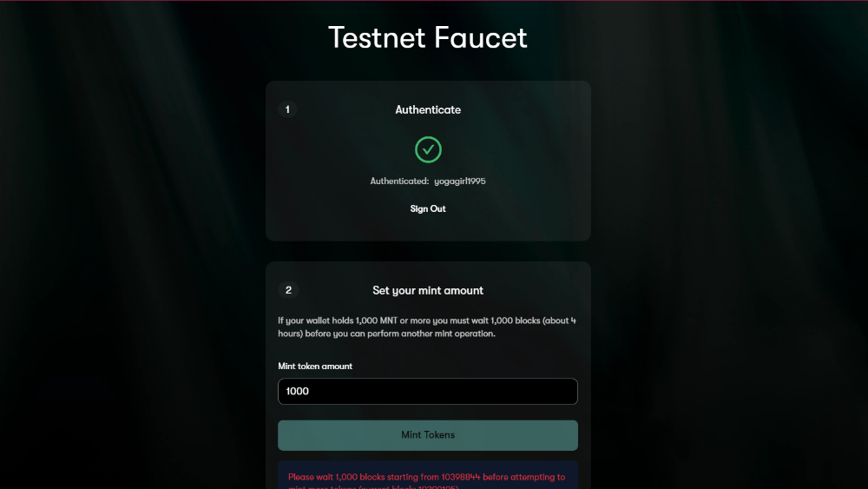Click the step 2 number badge
The width and height of the screenshot is (868, 489).
coord(288,290)
